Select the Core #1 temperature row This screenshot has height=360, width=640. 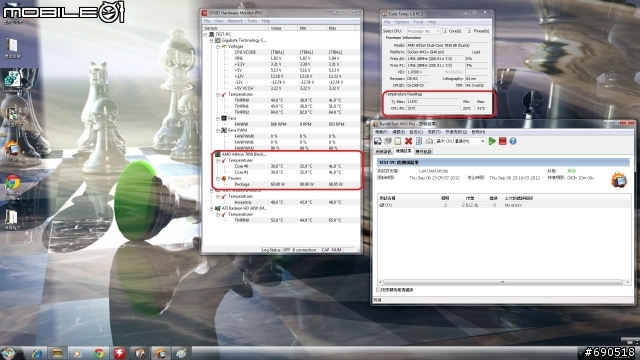[x=282, y=172]
